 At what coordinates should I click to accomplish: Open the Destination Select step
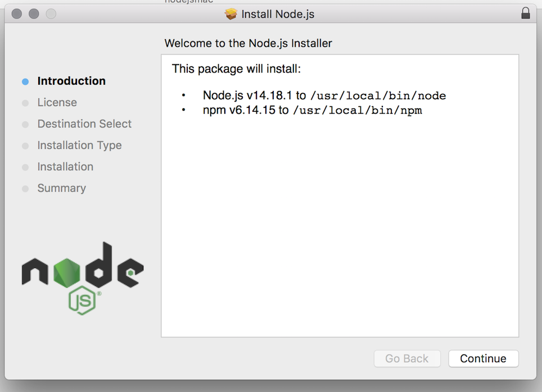coord(84,124)
